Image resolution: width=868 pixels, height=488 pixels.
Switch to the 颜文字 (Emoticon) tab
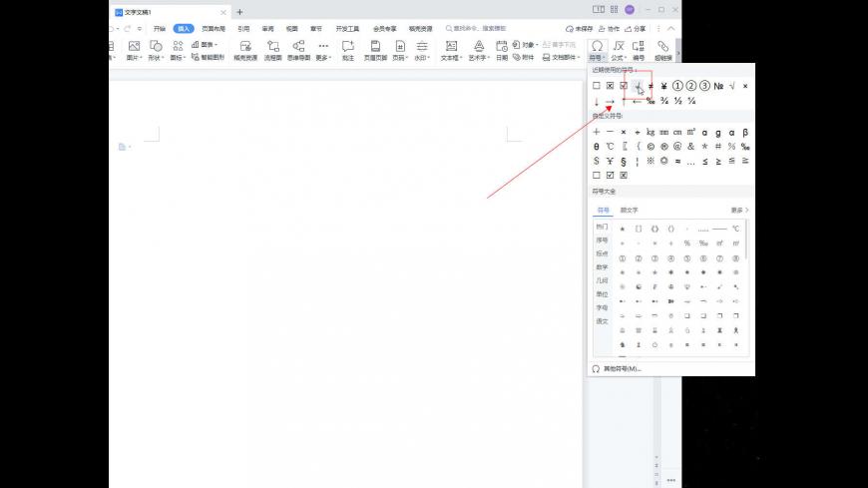[630, 211]
